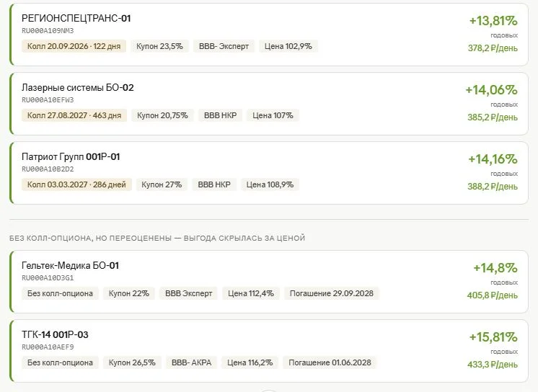Click the Погашение 29.09.2028 chip
538x392 pixels.
(332, 293)
